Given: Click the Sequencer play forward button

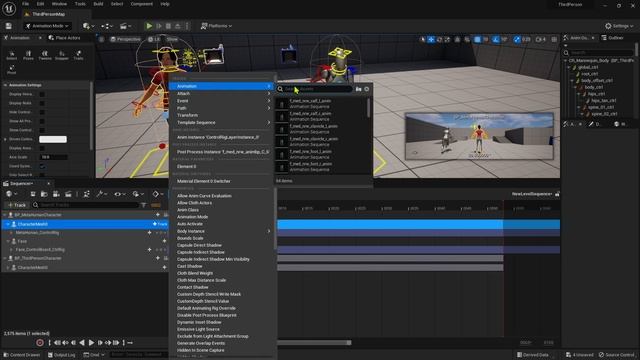Looking at the screenshot, I should click(x=91, y=343).
